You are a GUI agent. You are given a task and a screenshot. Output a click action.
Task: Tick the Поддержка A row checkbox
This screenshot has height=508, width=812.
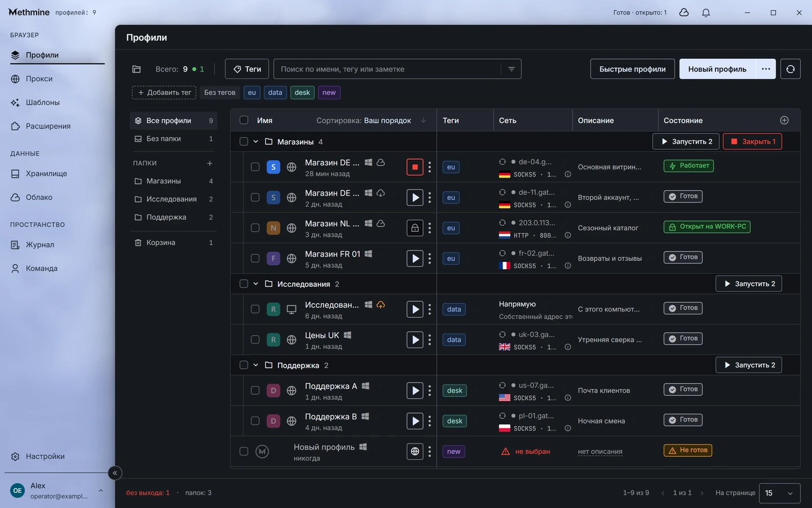(x=255, y=391)
